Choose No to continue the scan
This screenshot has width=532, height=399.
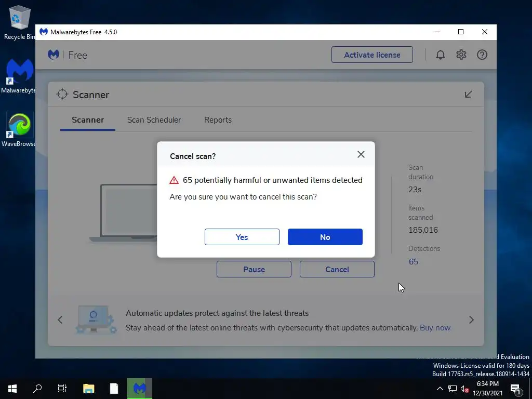pyautogui.click(x=325, y=237)
